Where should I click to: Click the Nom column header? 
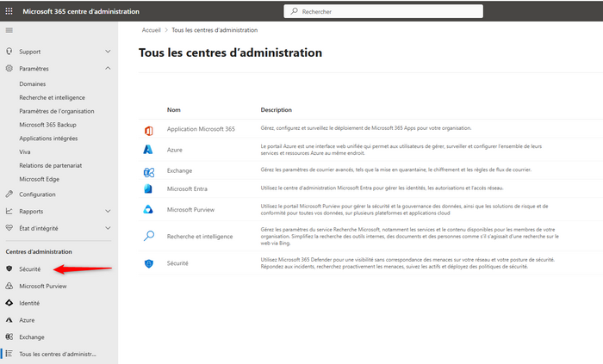point(173,110)
